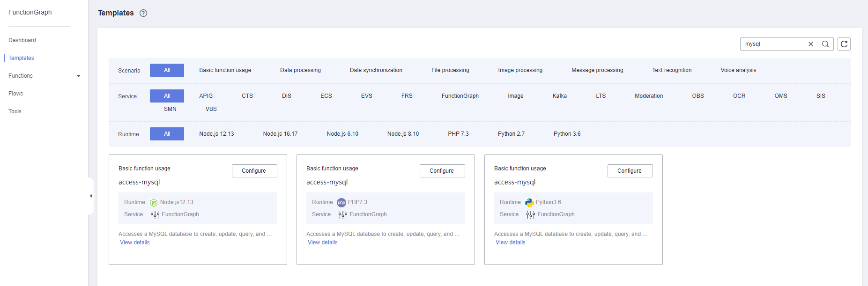Filter service by Kafka

560,96
